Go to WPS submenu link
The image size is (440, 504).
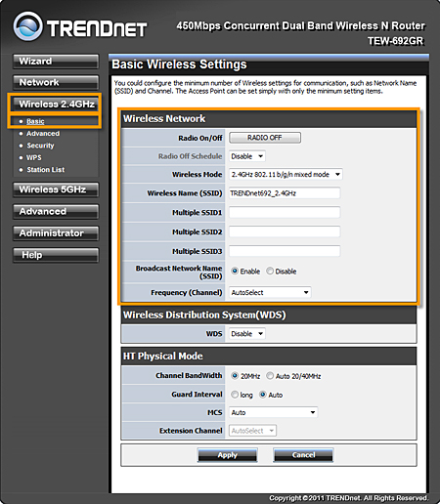click(34, 157)
